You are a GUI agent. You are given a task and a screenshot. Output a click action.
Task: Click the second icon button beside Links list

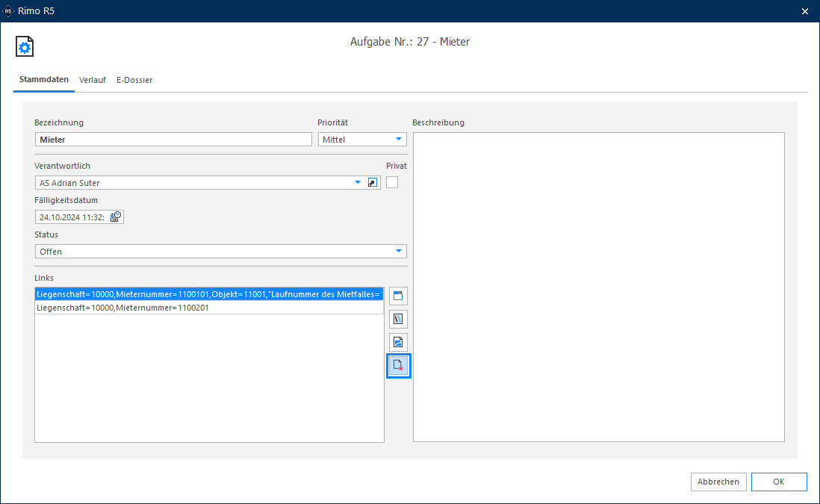pos(398,319)
